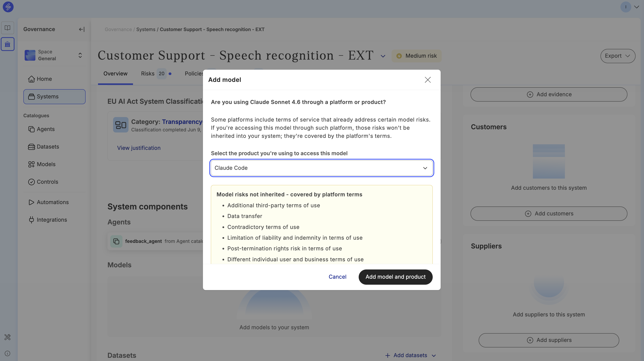Click the Add evidence button
644x361 pixels.
click(549, 95)
